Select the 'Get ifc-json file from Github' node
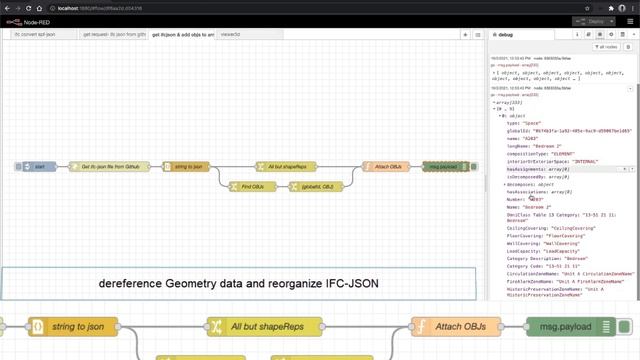Viewport: 640px width, 360px height. point(109,167)
